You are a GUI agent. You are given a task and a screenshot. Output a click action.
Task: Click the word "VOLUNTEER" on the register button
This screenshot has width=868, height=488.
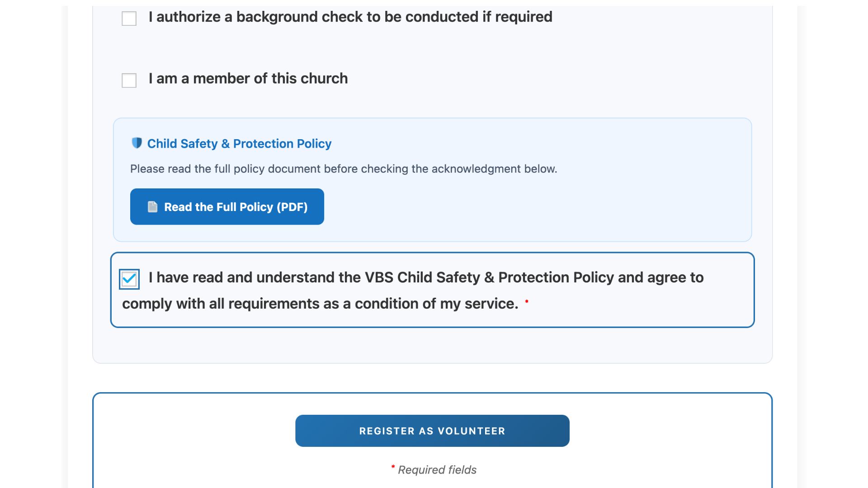[471, 431]
